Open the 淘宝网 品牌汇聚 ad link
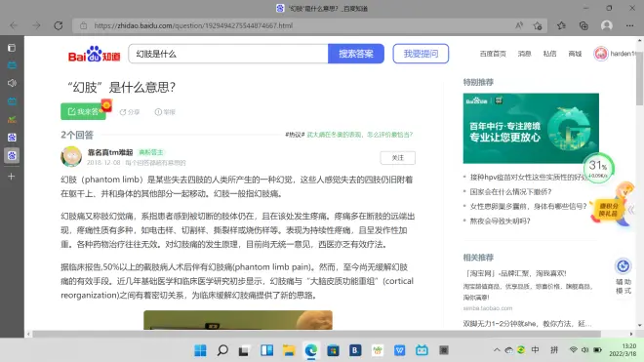 [x=515, y=273]
